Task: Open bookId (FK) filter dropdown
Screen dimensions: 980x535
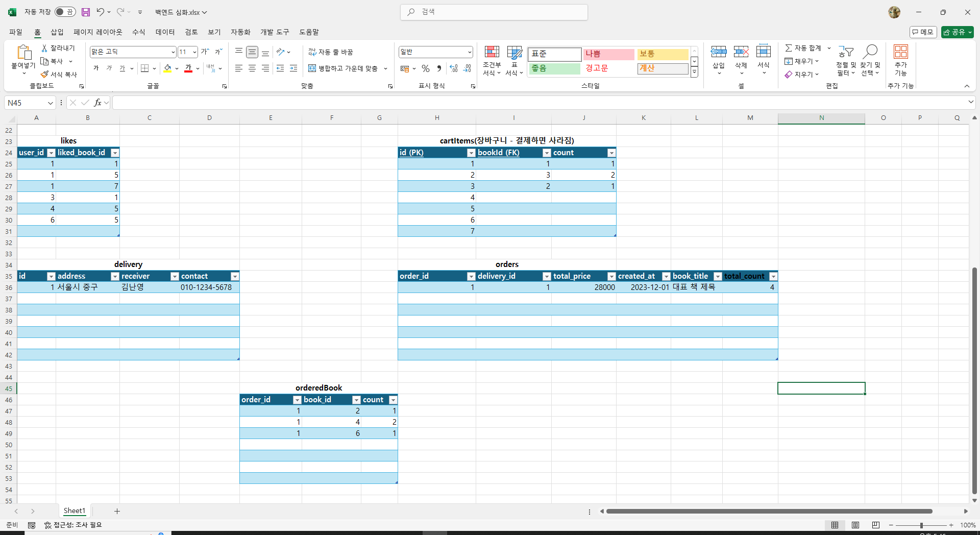Action: tap(547, 153)
